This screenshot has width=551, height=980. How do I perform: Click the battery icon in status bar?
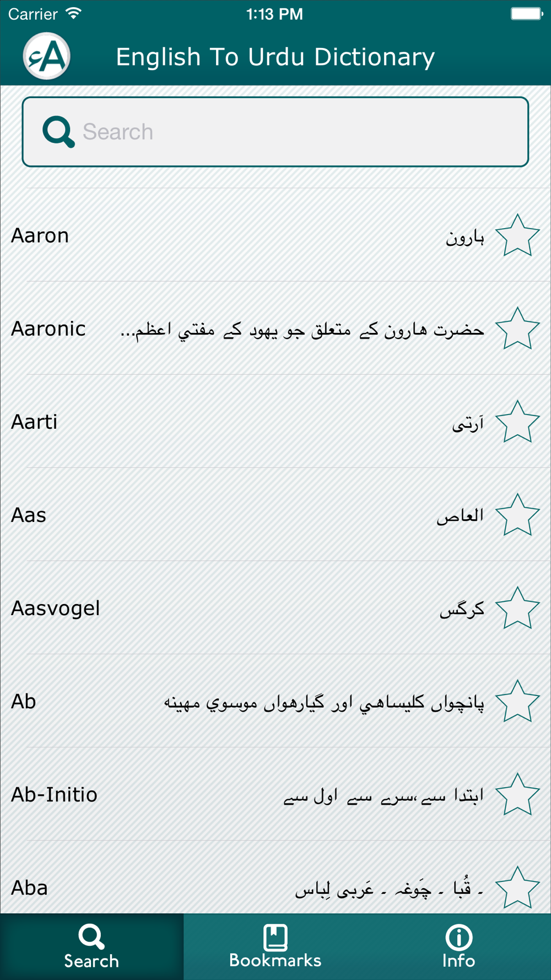(x=526, y=13)
